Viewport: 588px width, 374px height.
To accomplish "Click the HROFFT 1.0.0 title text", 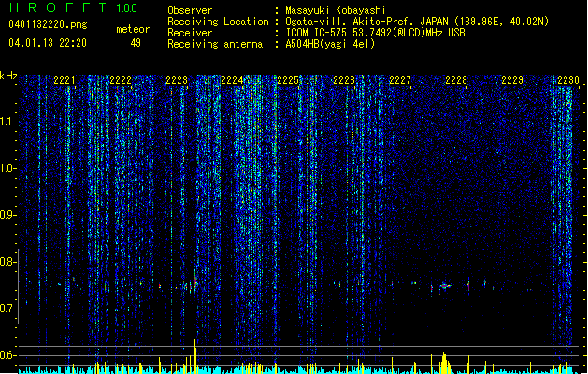I will coord(74,7).
